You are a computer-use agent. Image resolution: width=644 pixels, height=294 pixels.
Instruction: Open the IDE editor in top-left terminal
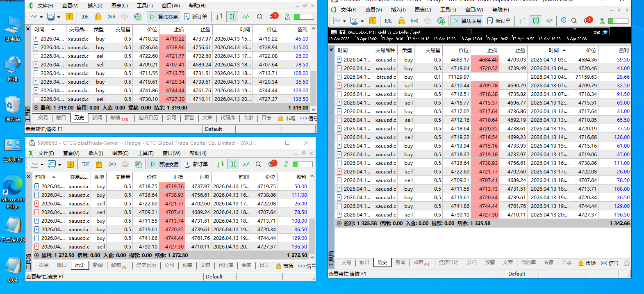85,17
